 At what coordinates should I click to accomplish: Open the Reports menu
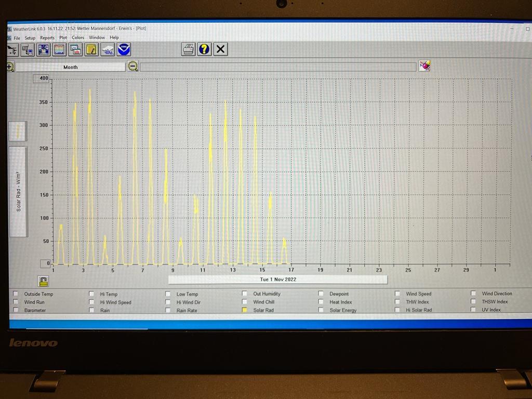click(x=47, y=37)
